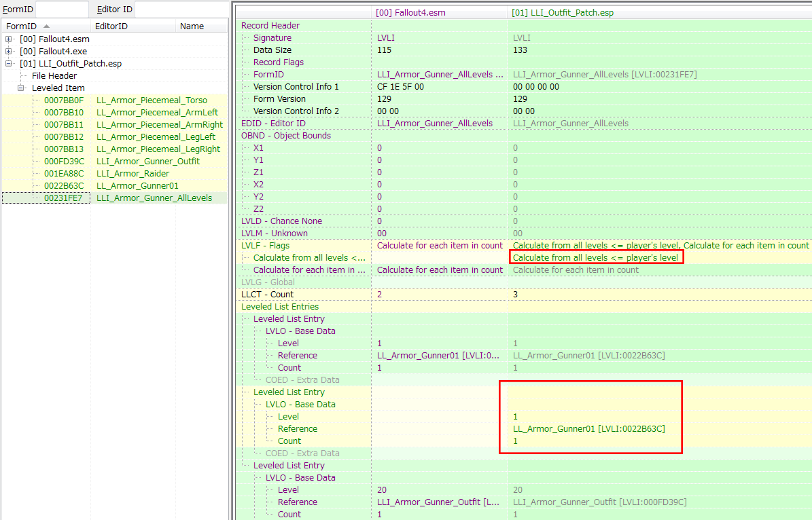Click patch flag 'Calculate from all levels <= player's level'

click(x=595, y=258)
